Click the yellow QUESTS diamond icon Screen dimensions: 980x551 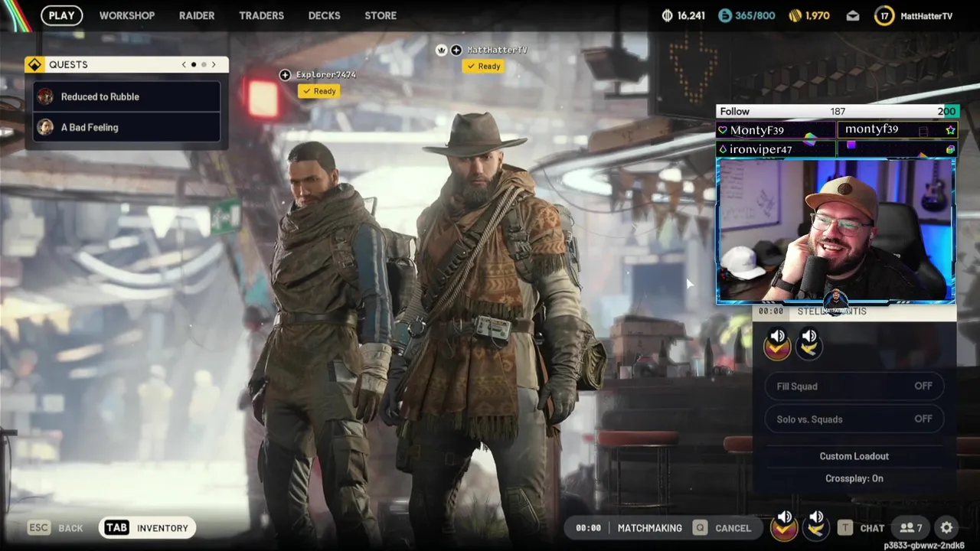point(34,65)
